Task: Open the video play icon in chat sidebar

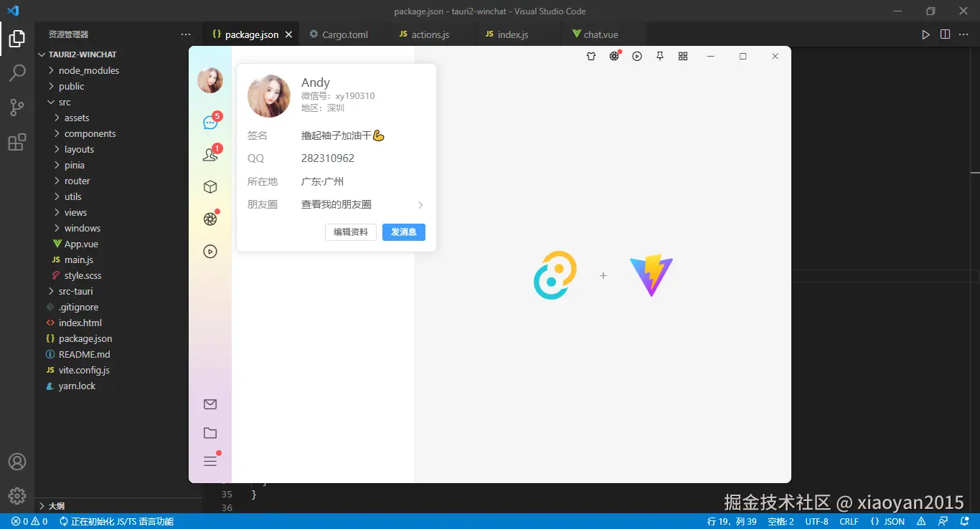Action: click(210, 252)
